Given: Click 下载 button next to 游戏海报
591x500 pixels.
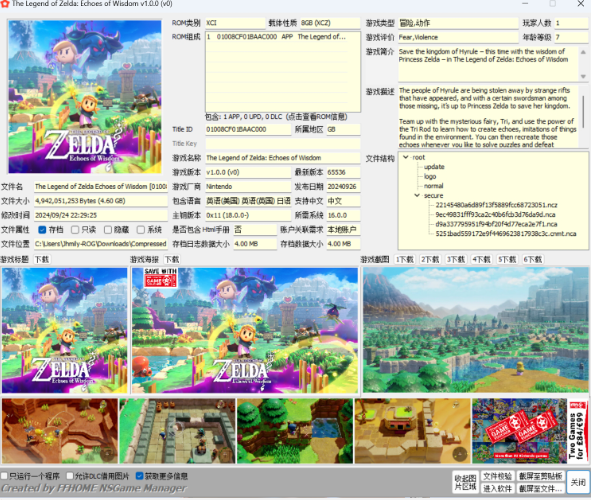Looking at the screenshot, I should [x=172, y=259].
